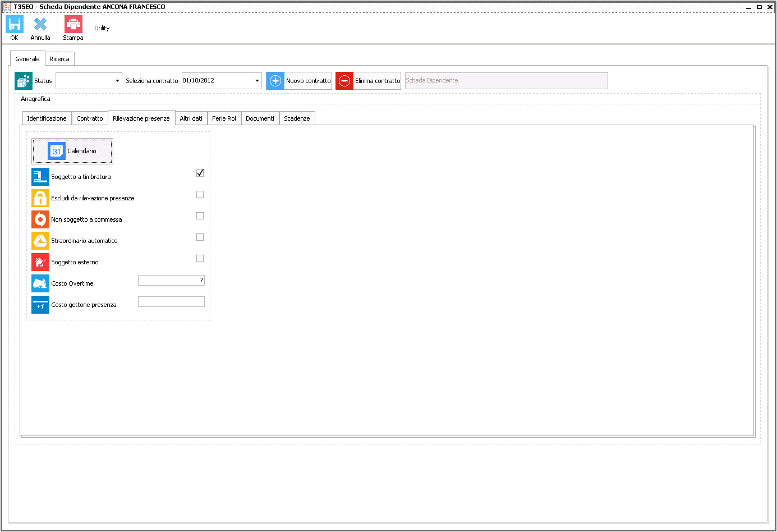Open the Contratto tab
Screen dimensions: 777x532
pos(90,118)
